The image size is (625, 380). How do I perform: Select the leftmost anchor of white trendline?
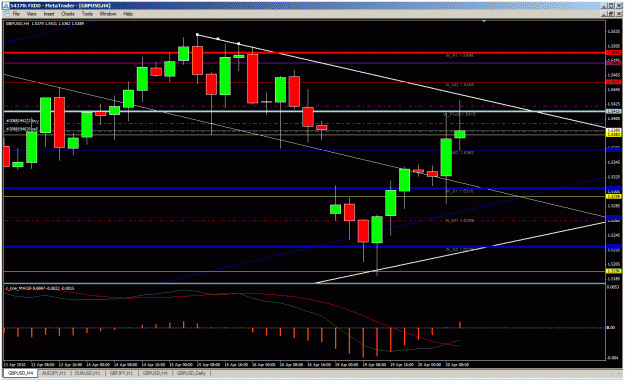(198, 35)
